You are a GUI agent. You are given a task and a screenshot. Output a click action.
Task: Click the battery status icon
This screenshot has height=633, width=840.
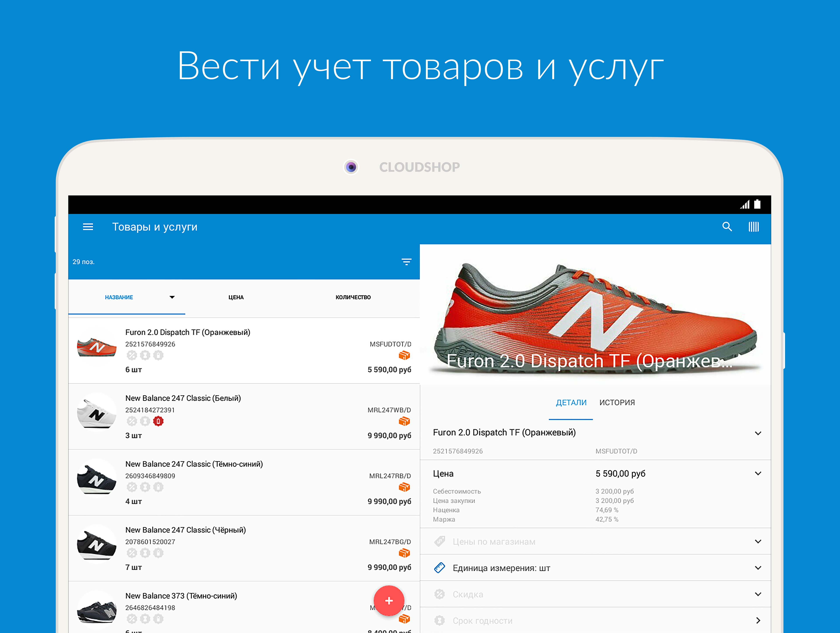coord(757,204)
